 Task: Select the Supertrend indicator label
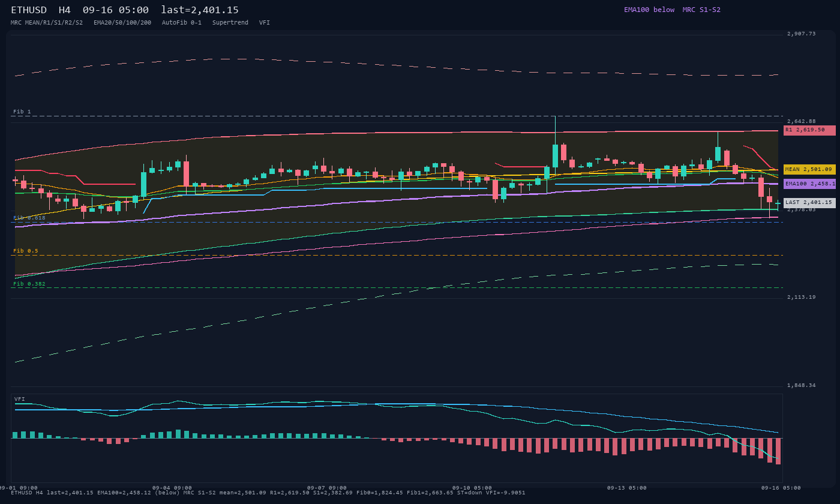(230, 23)
